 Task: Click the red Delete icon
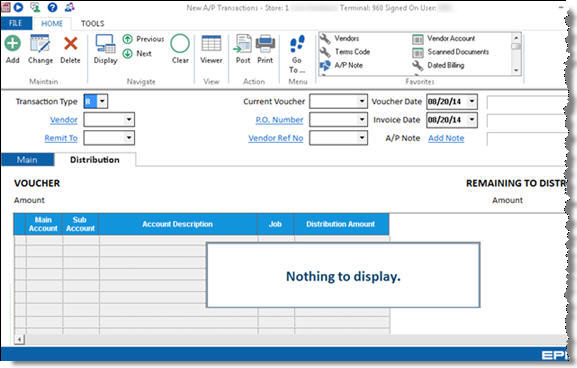click(x=70, y=43)
